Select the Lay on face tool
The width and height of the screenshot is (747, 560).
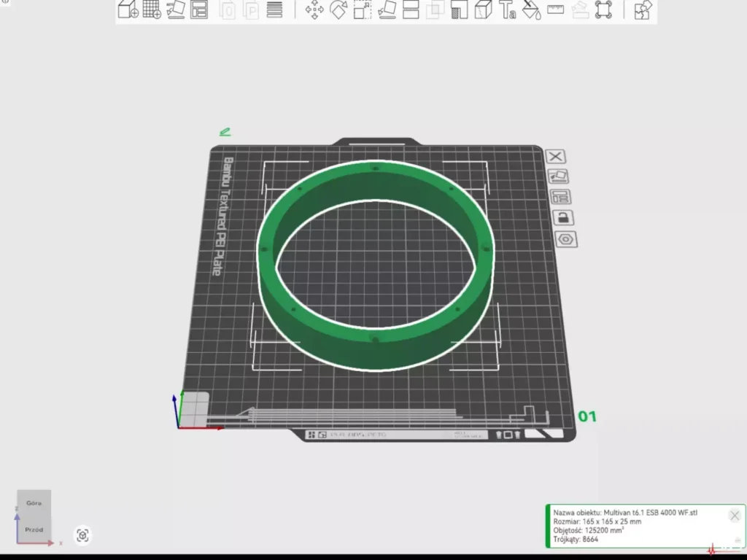tap(387, 9)
